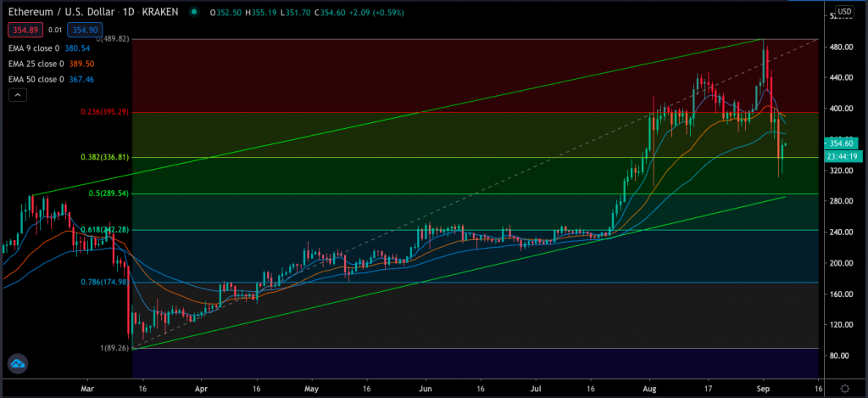Viewport: 868px width, 398px height.
Task: Open chart settings gear icon
Action: [x=843, y=387]
